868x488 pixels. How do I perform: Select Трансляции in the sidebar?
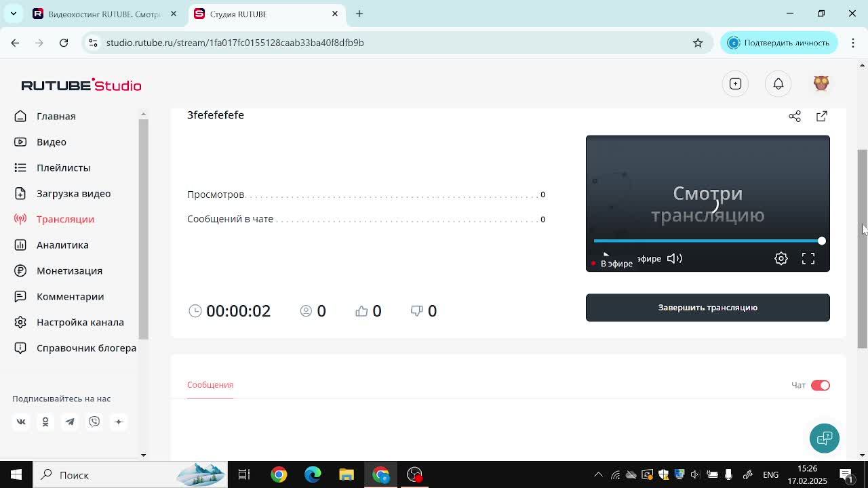pyautogui.click(x=65, y=219)
